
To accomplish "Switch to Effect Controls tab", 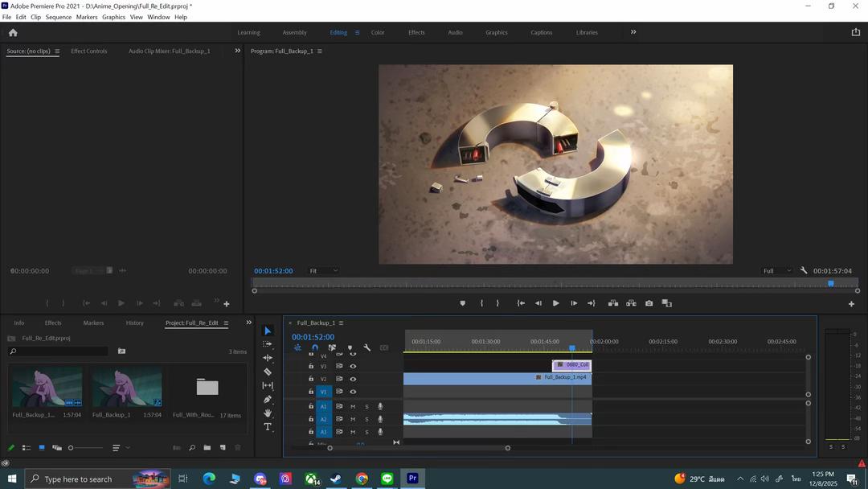I will coord(89,51).
